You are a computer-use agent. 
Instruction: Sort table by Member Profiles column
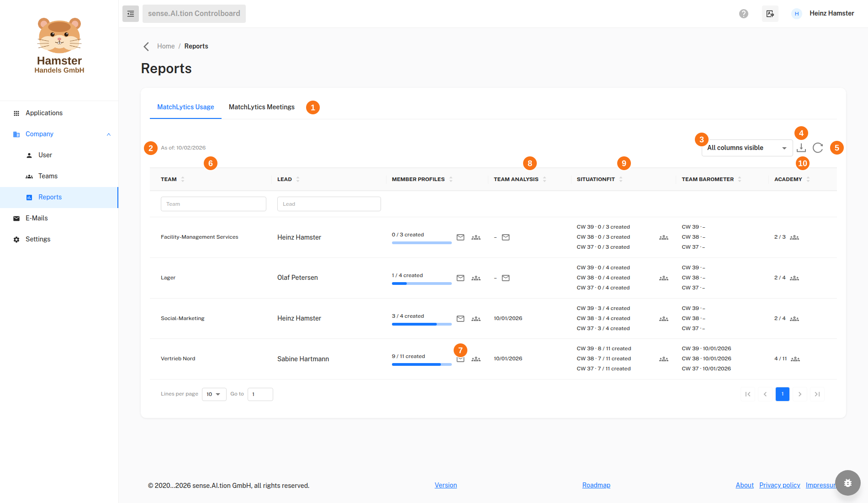click(451, 179)
